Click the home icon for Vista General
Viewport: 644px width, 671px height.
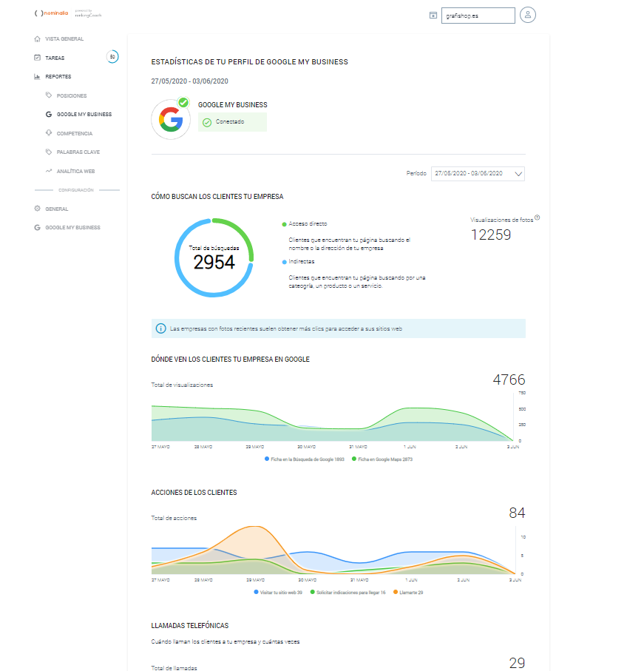click(38, 38)
